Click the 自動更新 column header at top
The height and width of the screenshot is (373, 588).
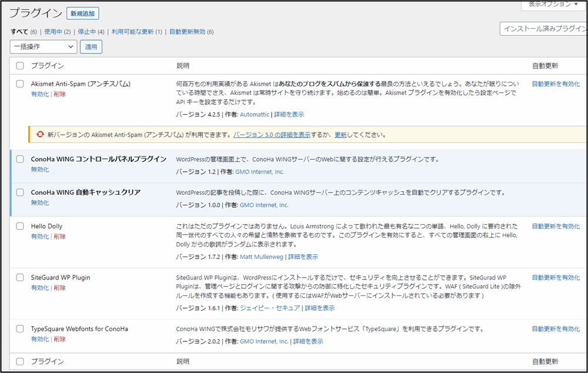pyautogui.click(x=545, y=66)
